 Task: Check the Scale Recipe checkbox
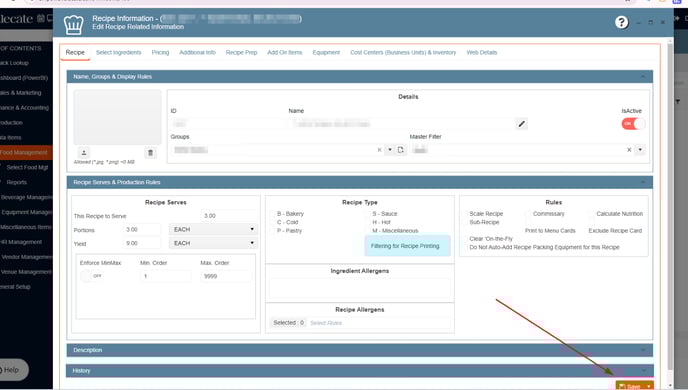coord(465,214)
